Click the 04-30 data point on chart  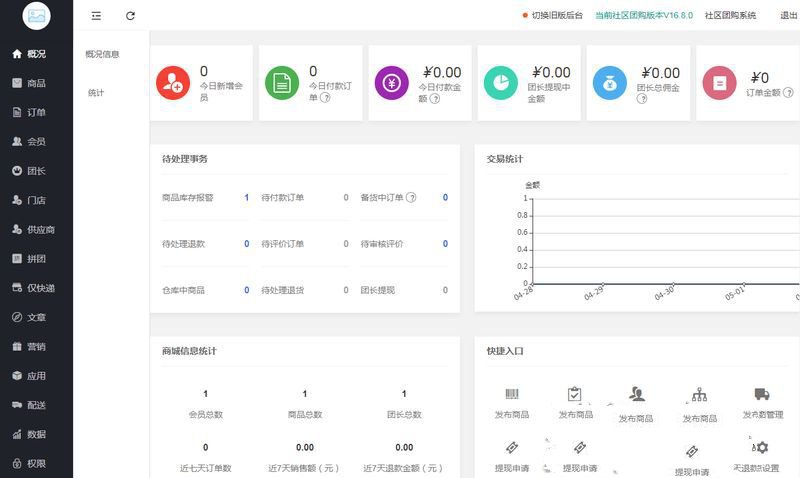pyautogui.click(x=673, y=284)
